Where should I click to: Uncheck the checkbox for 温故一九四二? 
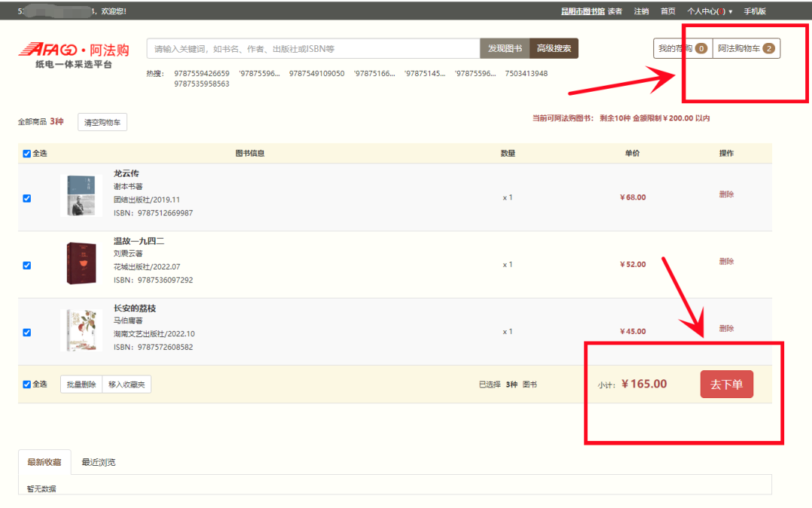point(27,266)
